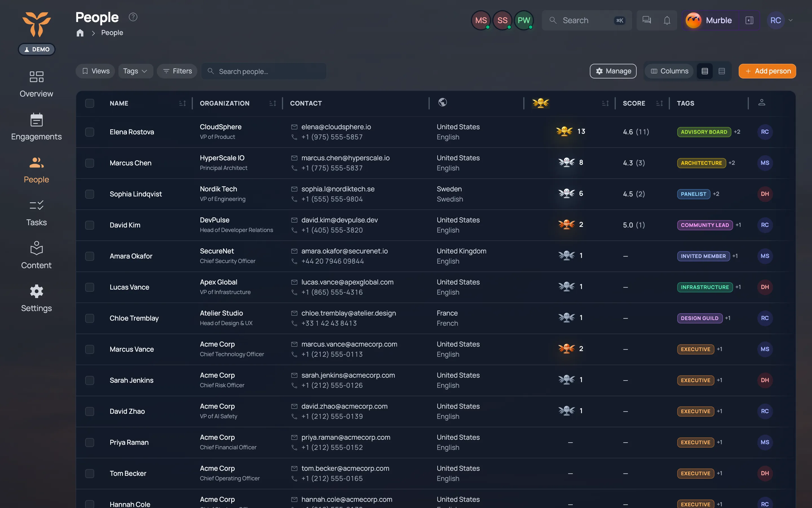Check the Amara Okafor row checkbox
The image size is (812, 508).
coord(90,256)
